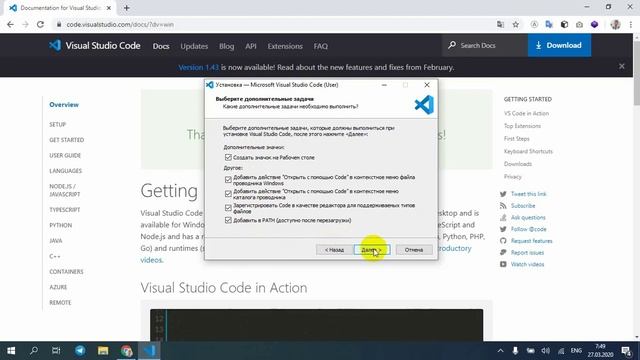Expand the SETUP section in sidebar
Screen dimensions: 640x360
coord(58,124)
